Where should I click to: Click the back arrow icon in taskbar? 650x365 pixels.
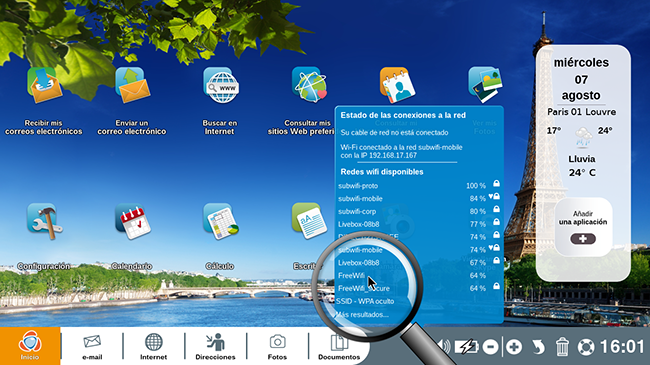[538, 347]
